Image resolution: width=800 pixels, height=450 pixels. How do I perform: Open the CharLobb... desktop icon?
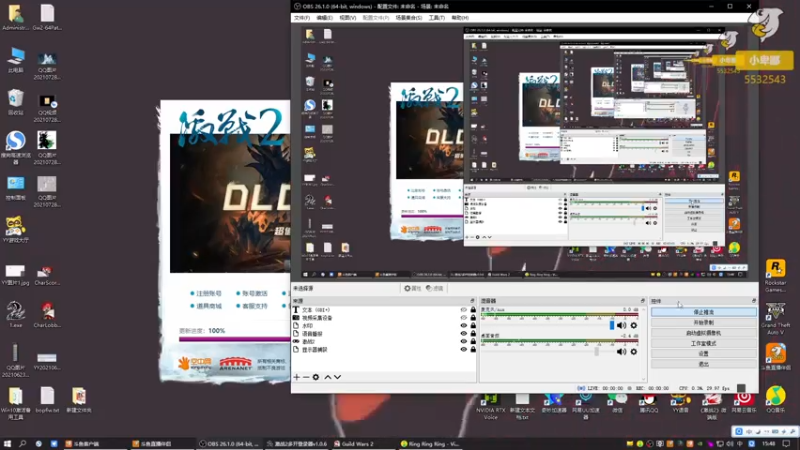click(47, 314)
